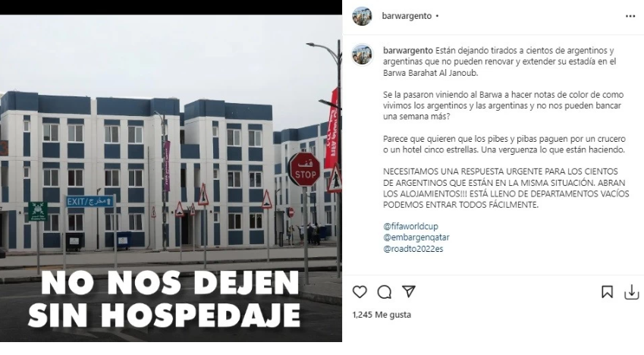Image resolution: width=644 pixels, height=355 pixels.
Task: Click the red STOP sign in the photo
Action: [305, 169]
